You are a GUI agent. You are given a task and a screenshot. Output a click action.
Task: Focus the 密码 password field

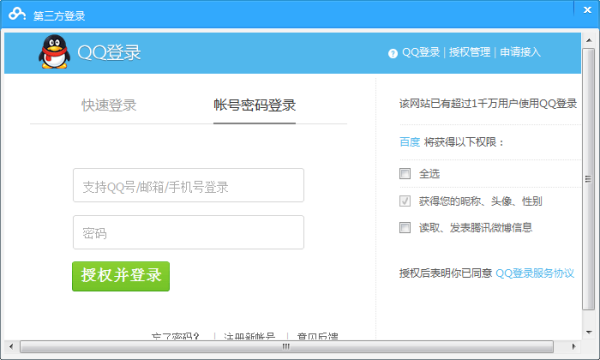188,232
